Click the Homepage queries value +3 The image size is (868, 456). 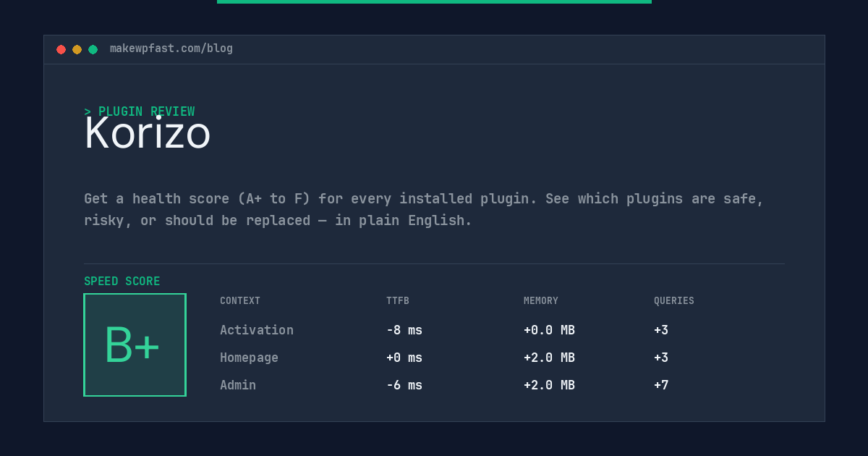tap(661, 358)
